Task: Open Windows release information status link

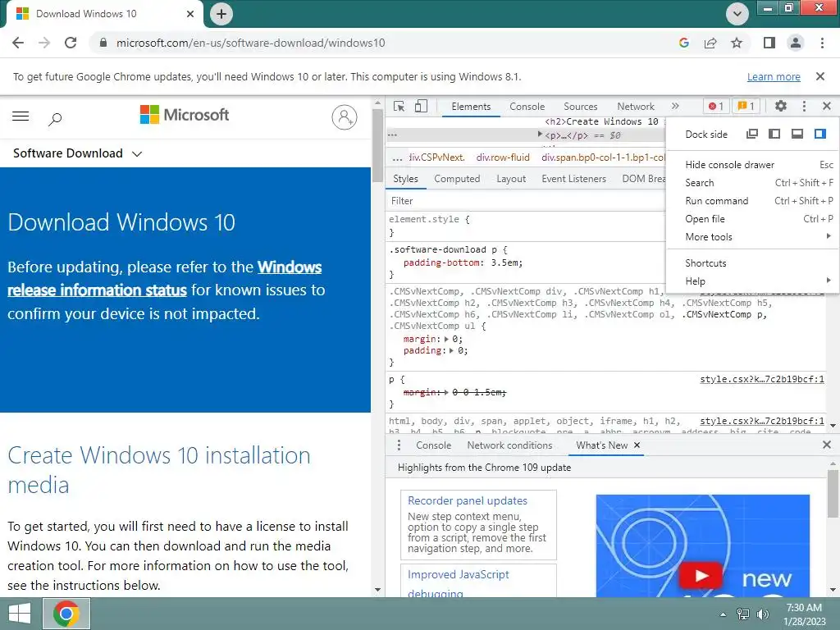Action: [164, 279]
